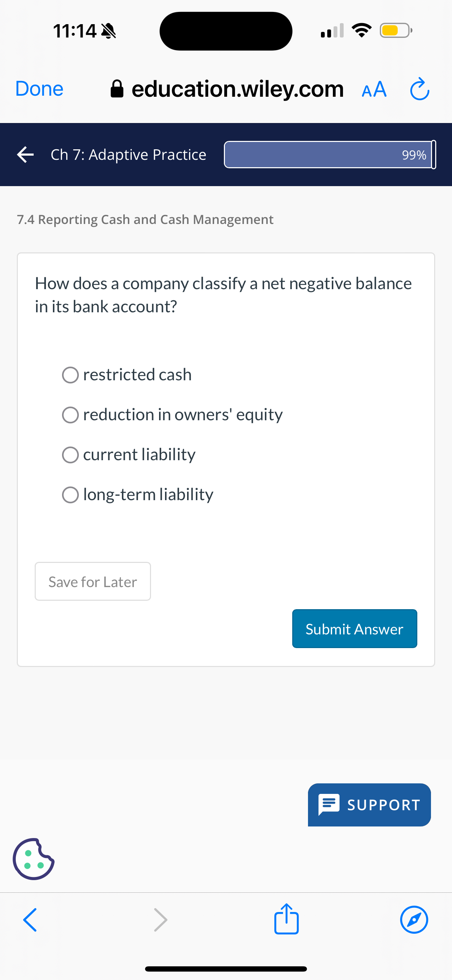Screen dimensions: 452x980
Task: Open Safari tabs with the compass icon
Action: [x=414, y=920]
